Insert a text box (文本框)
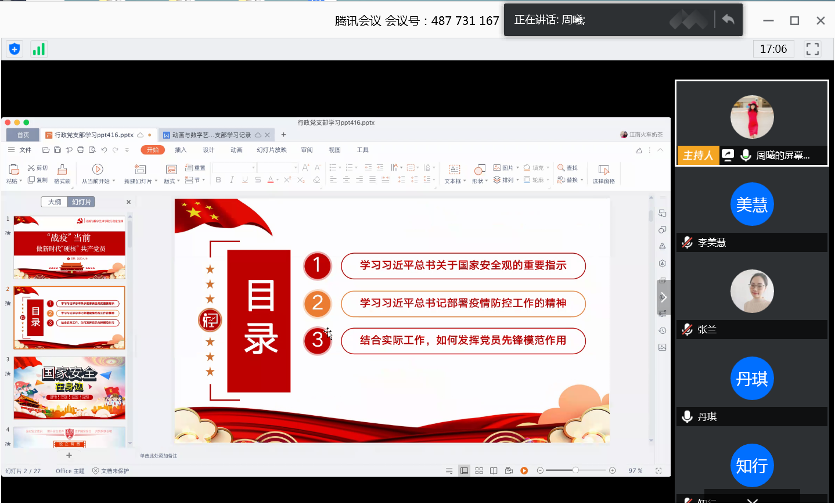Viewport: 835px width, 504px height. pos(454,170)
